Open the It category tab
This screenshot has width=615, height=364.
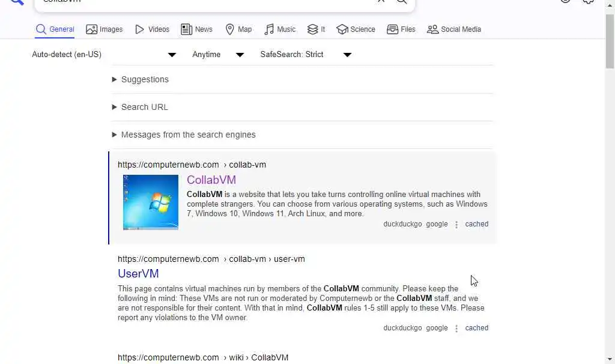click(316, 29)
